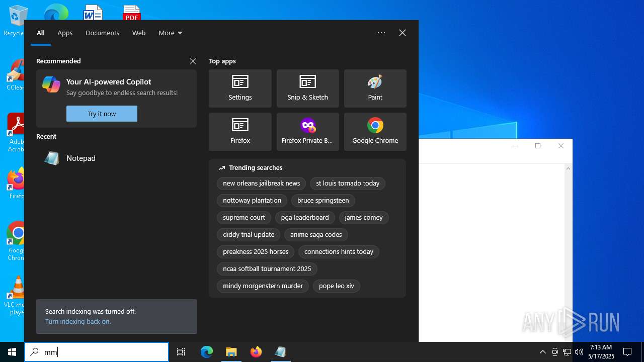Open Firefox Private Browsing tile
The width and height of the screenshot is (644, 362).
pyautogui.click(x=307, y=132)
